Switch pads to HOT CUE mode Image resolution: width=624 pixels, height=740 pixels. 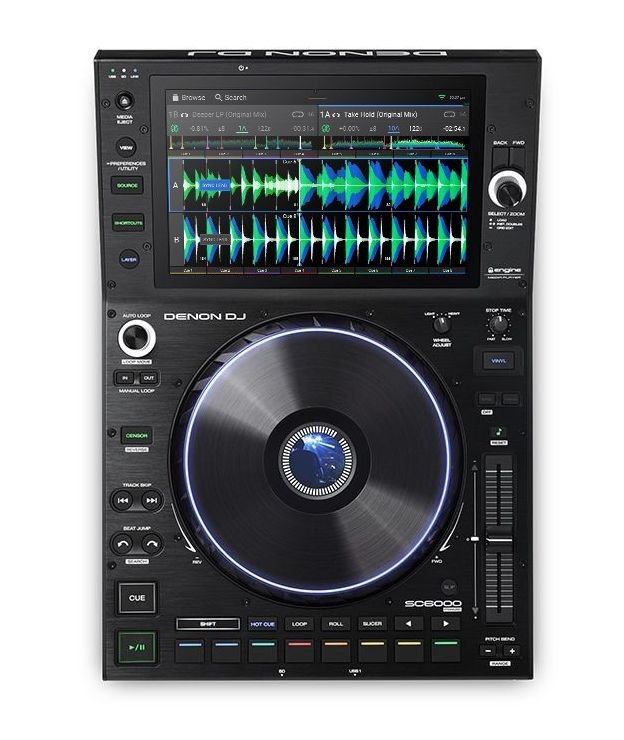click(262, 624)
